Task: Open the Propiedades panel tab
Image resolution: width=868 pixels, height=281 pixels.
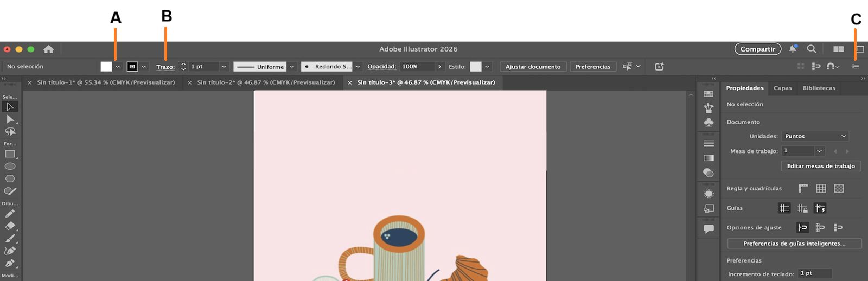Action: pos(745,88)
